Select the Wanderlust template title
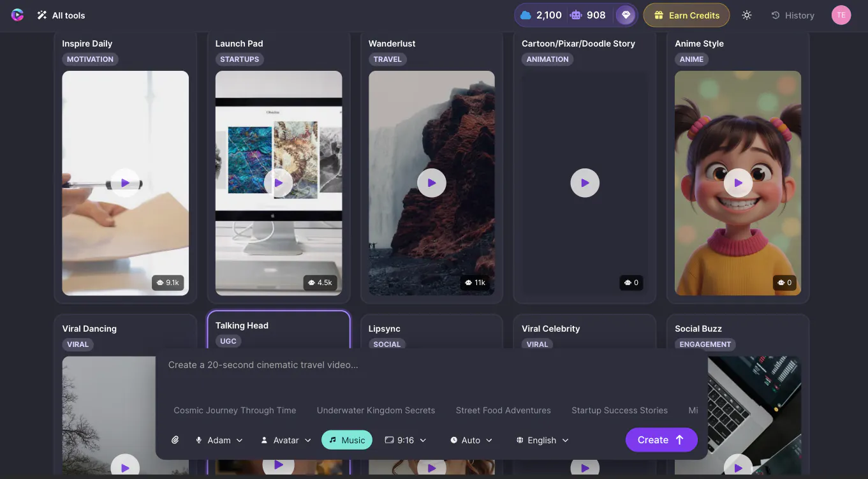Image resolution: width=868 pixels, height=479 pixels. (x=392, y=43)
